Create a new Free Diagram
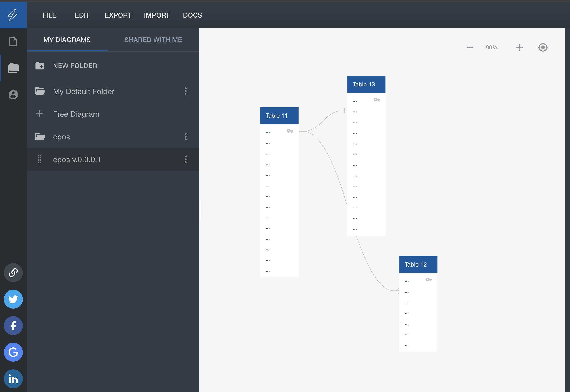 [76, 114]
